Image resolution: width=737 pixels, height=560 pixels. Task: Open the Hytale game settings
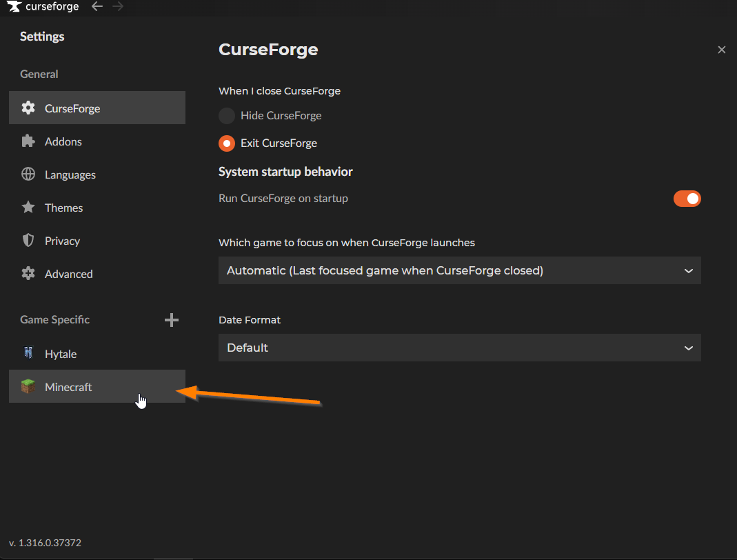click(97, 353)
